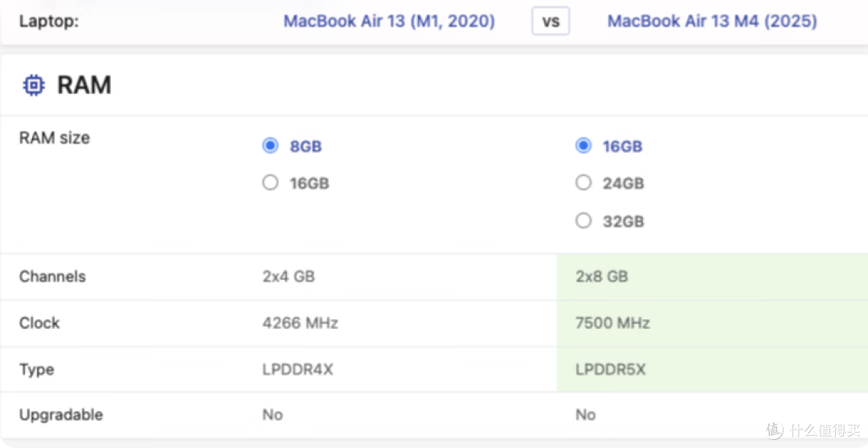Choose the 32GB RAM option
This screenshot has height=448, width=868.
coord(583,221)
